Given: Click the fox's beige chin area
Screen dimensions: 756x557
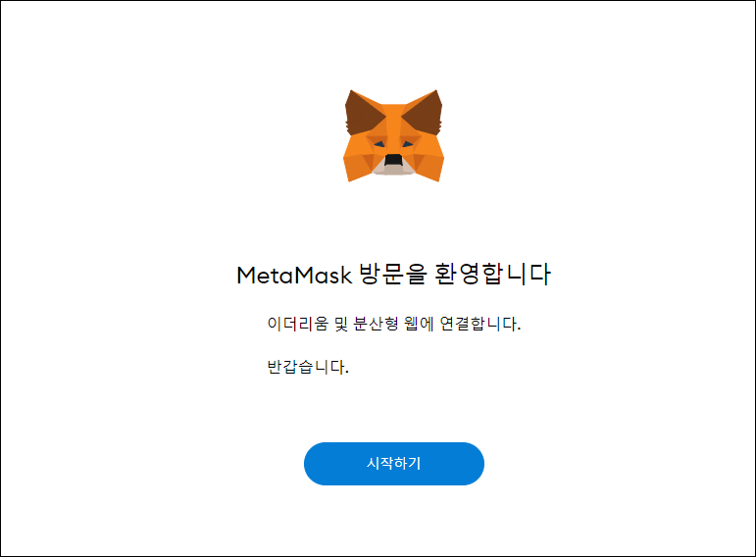Looking at the screenshot, I should [x=394, y=169].
